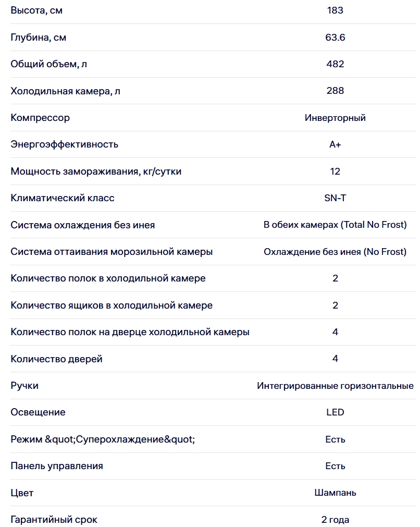Click 'Охлаждение без инея (No Frost)' value

335,251
